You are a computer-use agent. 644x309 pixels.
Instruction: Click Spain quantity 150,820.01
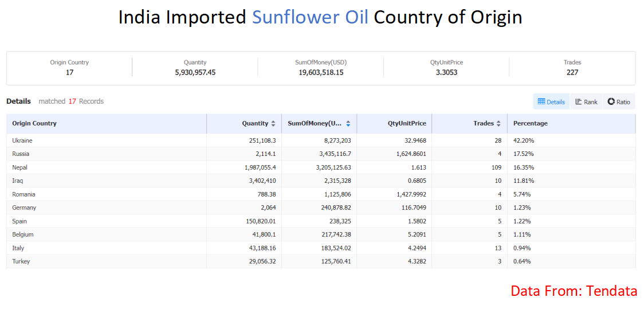coord(261,221)
